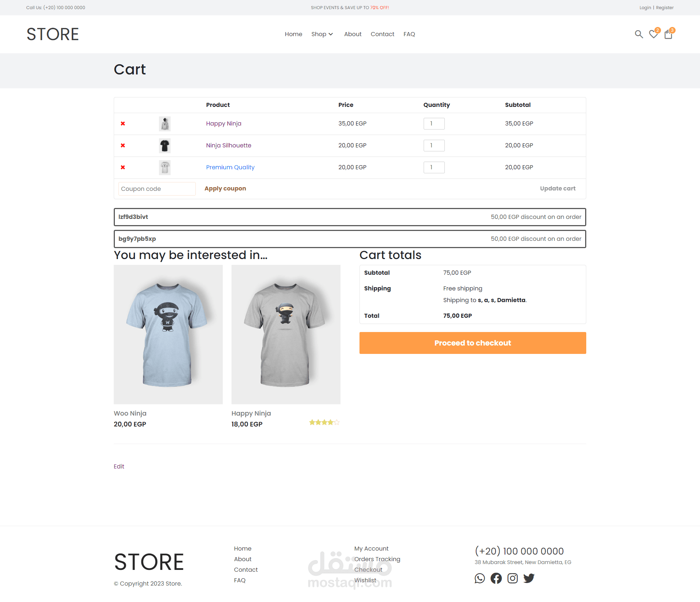Open the WhatsApp footer icon
The height and width of the screenshot is (602, 700).
480,578
